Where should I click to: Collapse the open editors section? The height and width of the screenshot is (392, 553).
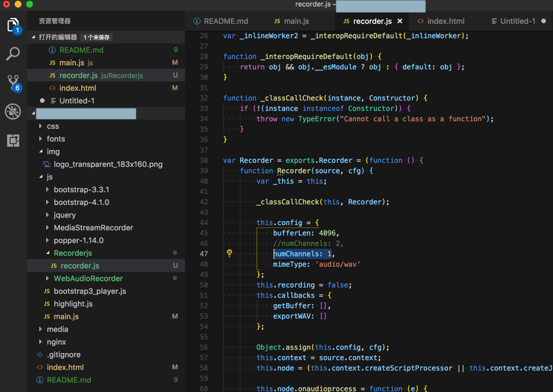[x=34, y=38]
